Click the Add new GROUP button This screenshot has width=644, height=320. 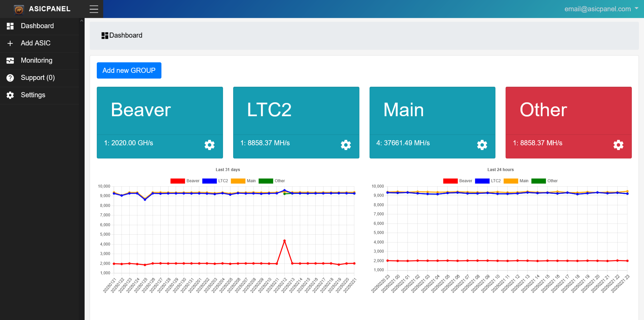(129, 70)
